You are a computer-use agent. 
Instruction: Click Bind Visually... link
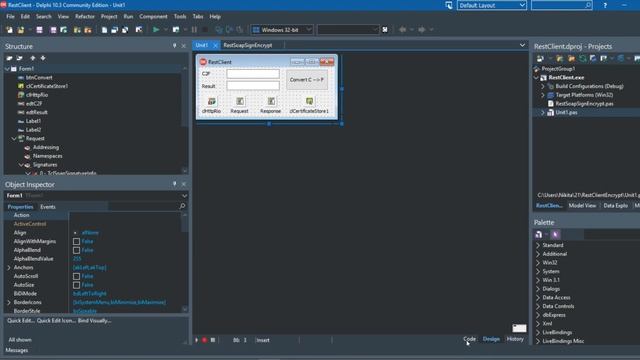click(95, 321)
